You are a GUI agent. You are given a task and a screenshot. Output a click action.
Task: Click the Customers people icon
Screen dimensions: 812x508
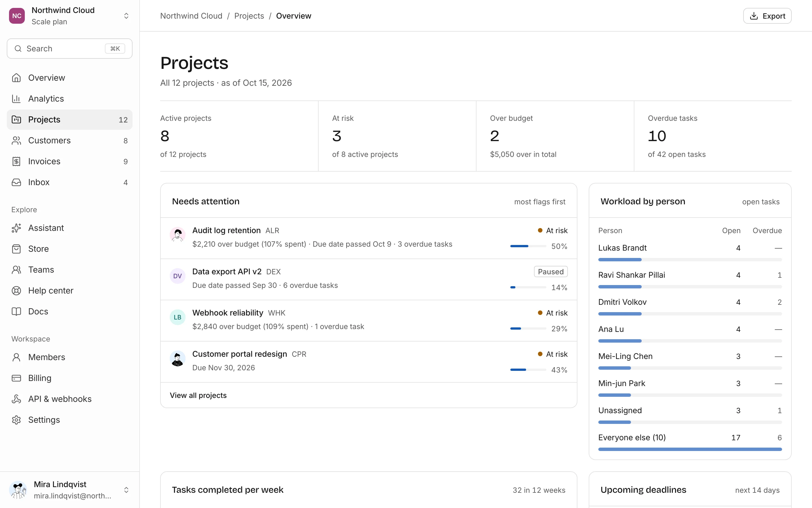point(16,141)
